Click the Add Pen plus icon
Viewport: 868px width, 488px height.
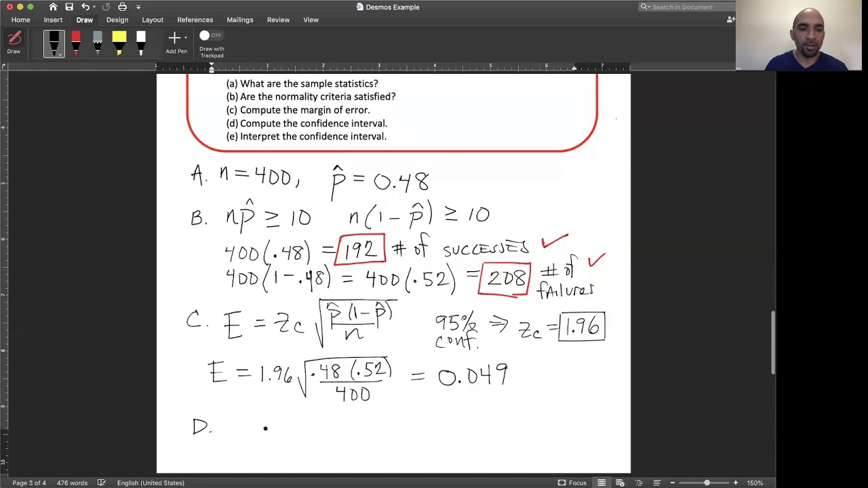click(x=175, y=38)
